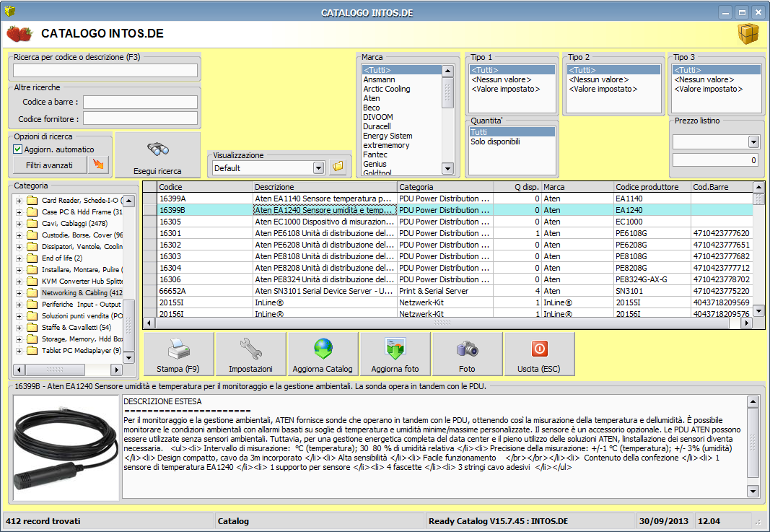This screenshot has height=532, width=770.
Task: Sort by the Q disp. column header
Action: tap(517, 187)
